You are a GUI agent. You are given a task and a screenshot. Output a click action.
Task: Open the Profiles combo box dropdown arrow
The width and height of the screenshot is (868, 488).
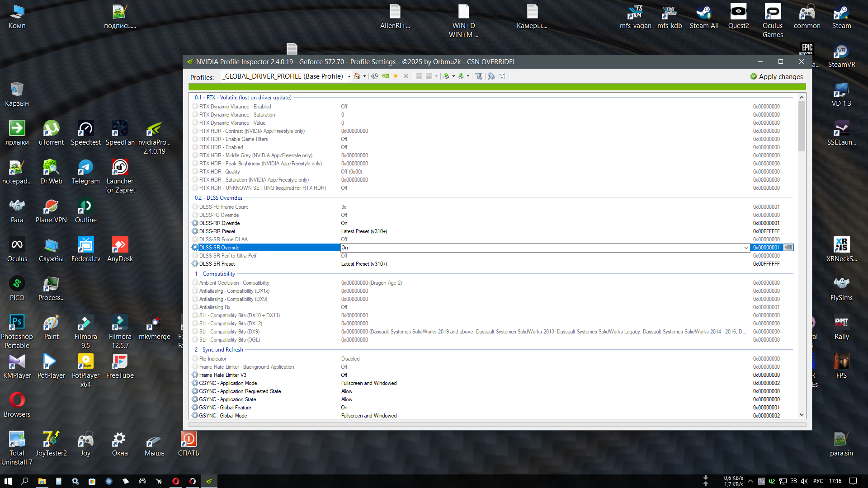[349, 76]
